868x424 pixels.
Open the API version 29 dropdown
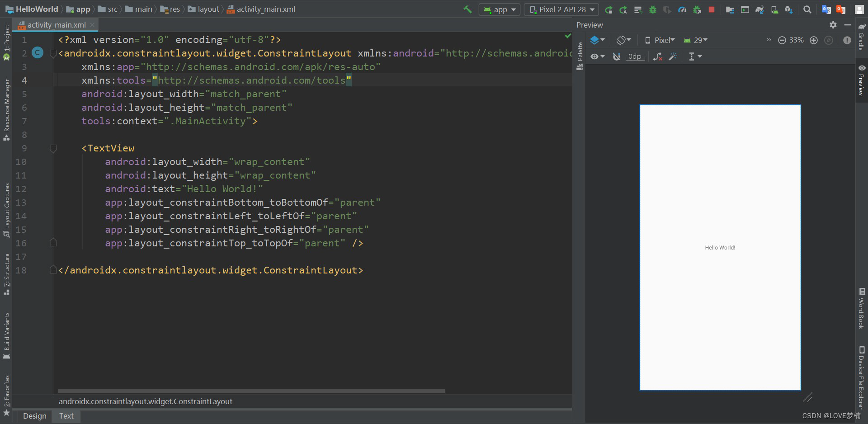click(695, 40)
